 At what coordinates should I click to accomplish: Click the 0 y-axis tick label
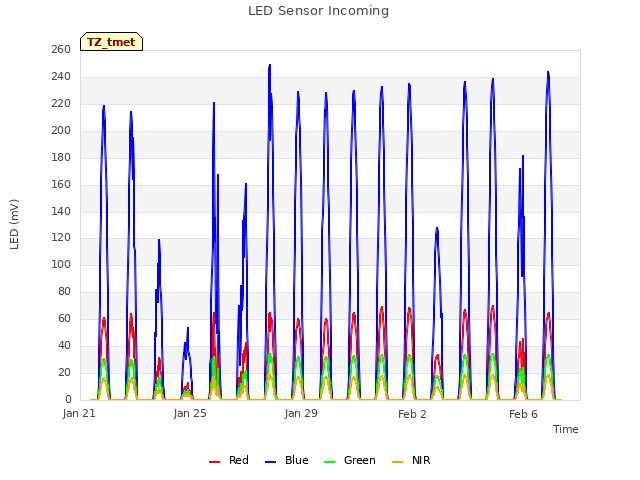(68, 399)
